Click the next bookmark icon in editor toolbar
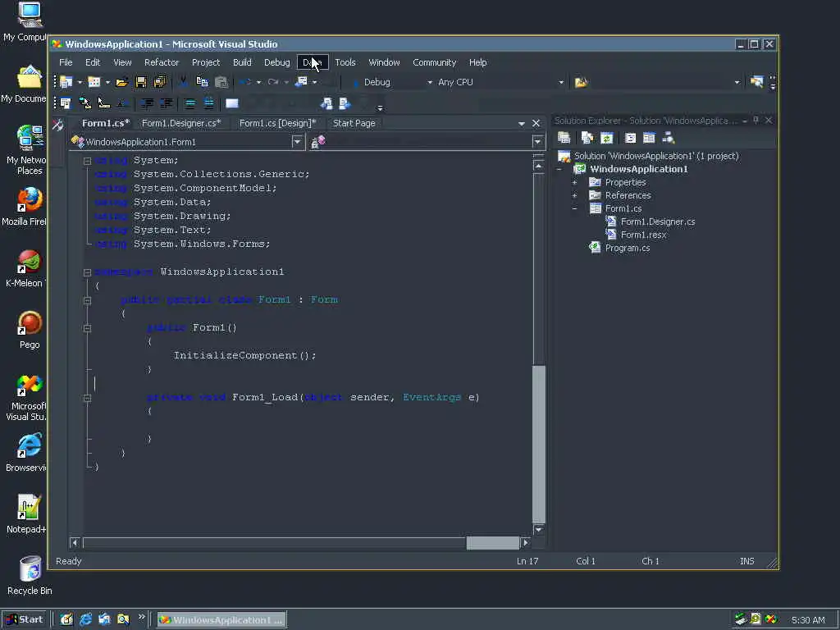The image size is (840, 630). coord(345,103)
